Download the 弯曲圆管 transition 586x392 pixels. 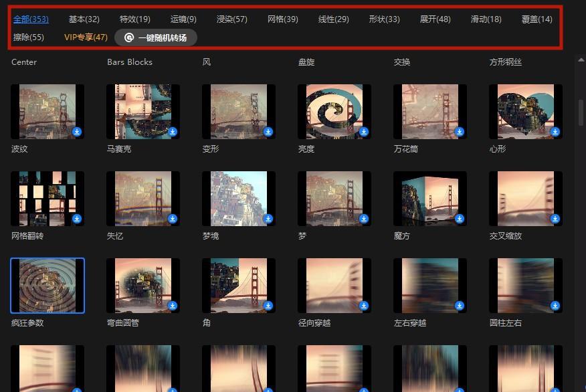pos(173,306)
